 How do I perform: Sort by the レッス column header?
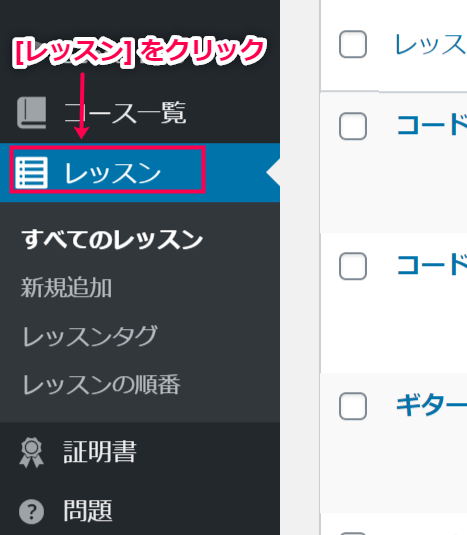pos(430,44)
